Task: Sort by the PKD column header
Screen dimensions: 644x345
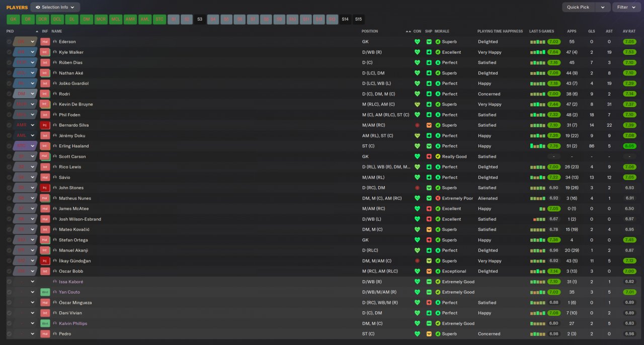Action: [10, 31]
